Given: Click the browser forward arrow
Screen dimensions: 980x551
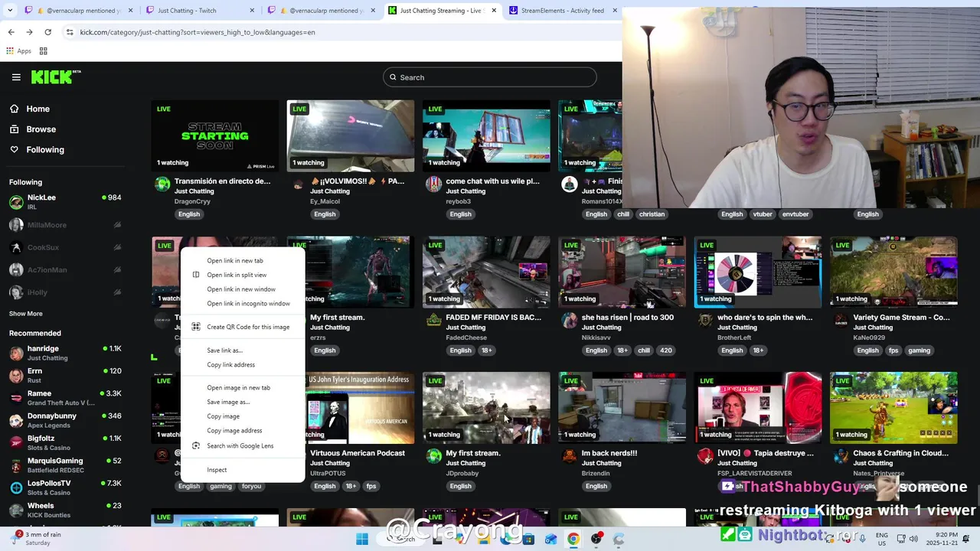Looking at the screenshot, I should (29, 32).
